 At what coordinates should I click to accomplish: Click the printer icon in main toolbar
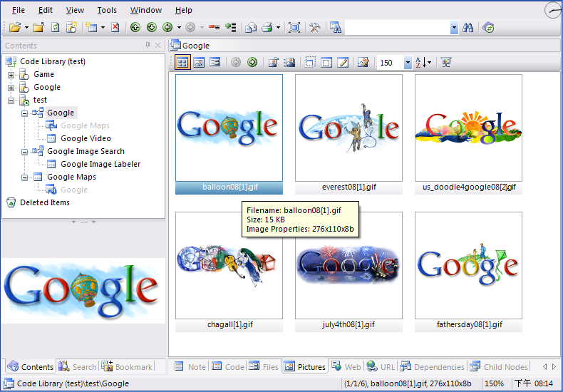pos(267,27)
